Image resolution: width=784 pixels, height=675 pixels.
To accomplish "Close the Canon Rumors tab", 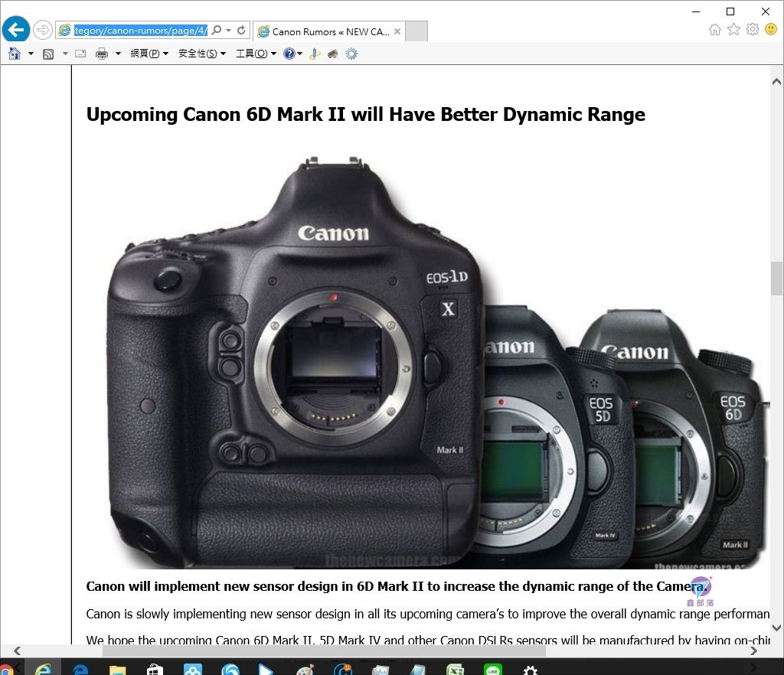I will point(397,31).
